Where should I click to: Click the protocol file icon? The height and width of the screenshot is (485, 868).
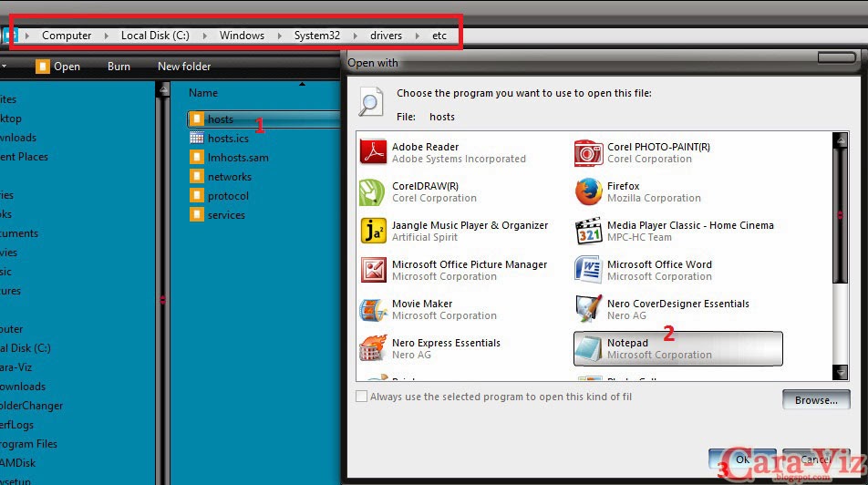point(197,195)
